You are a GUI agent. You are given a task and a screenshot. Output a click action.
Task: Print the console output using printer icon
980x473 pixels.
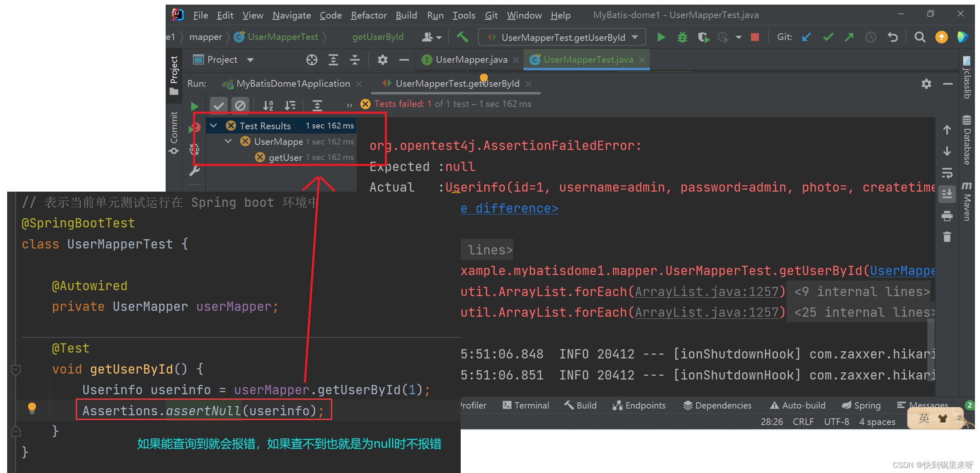tap(947, 216)
